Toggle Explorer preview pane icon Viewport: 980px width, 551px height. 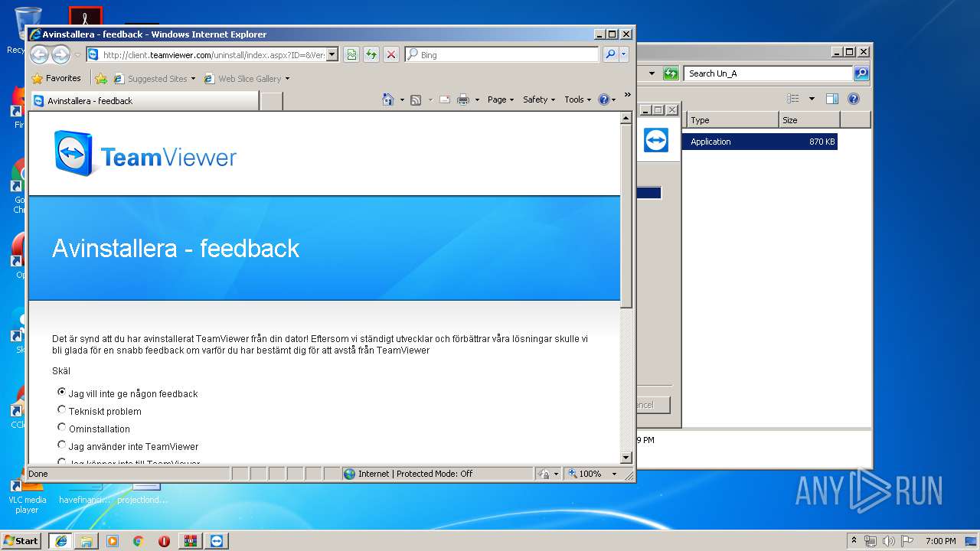(x=832, y=98)
